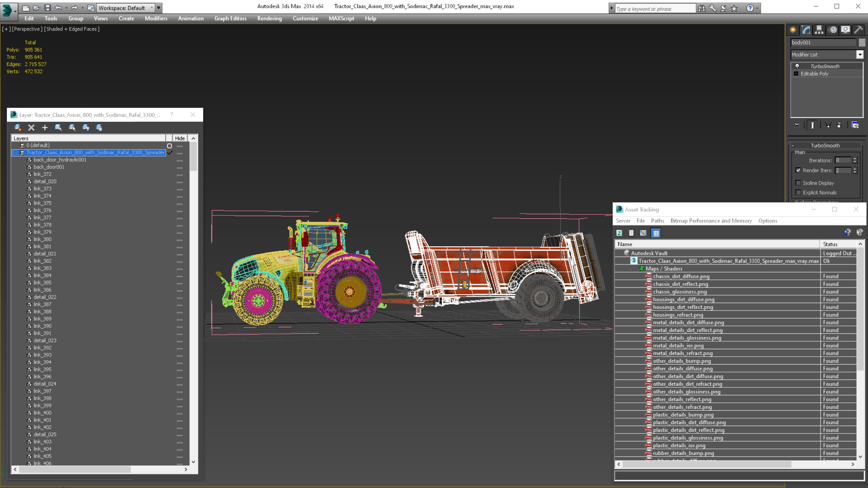Screen dimensions: 868x488
Task: Open the Workspace: Default dropdown
Action: tap(125, 8)
